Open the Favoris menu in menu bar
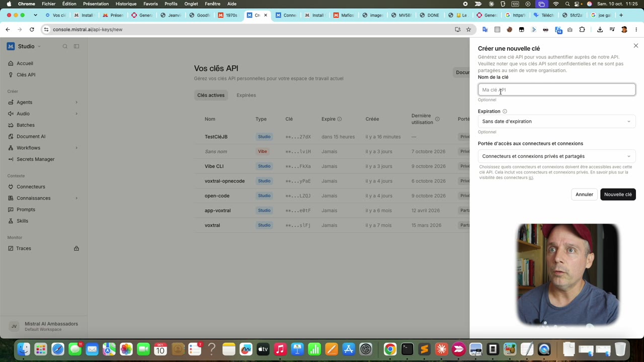The height and width of the screenshot is (362, 644). tap(150, 4)
